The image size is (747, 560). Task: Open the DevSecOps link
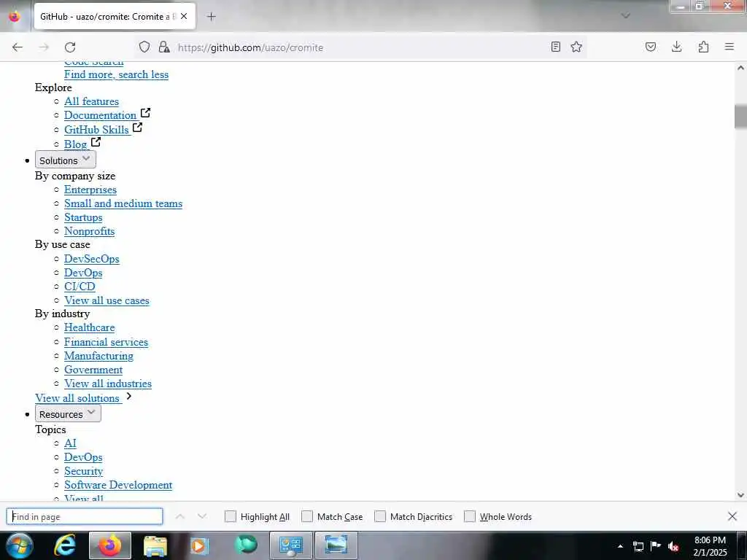tap(92, 259)
